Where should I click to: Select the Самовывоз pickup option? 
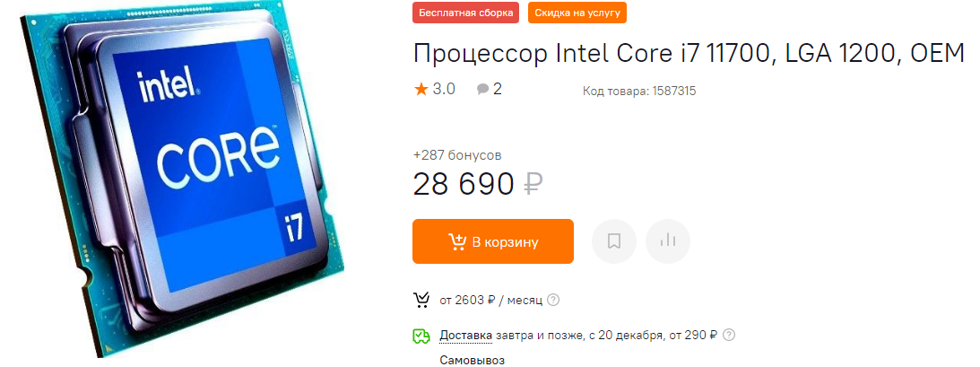click(x=472, y=360)
